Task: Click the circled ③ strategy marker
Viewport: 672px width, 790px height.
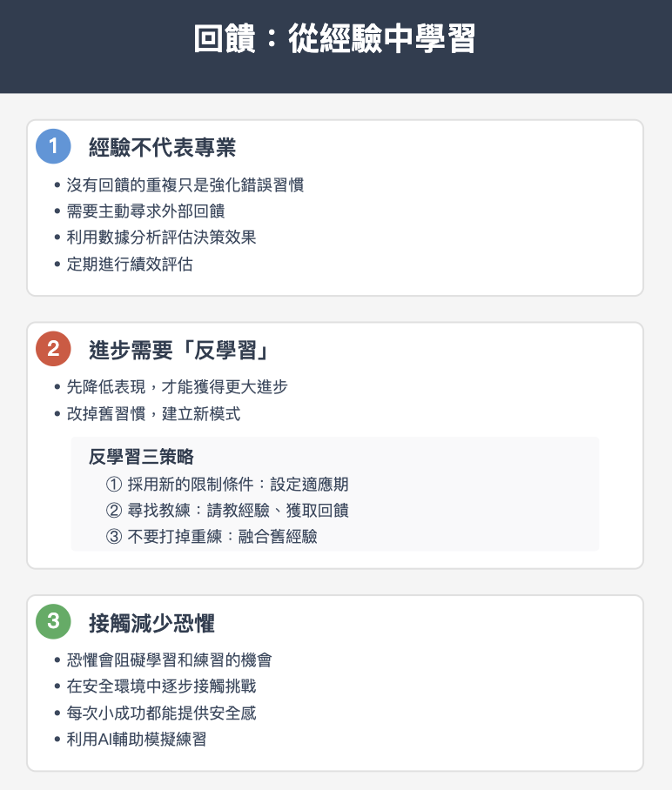Action: [x=114, y=537]
